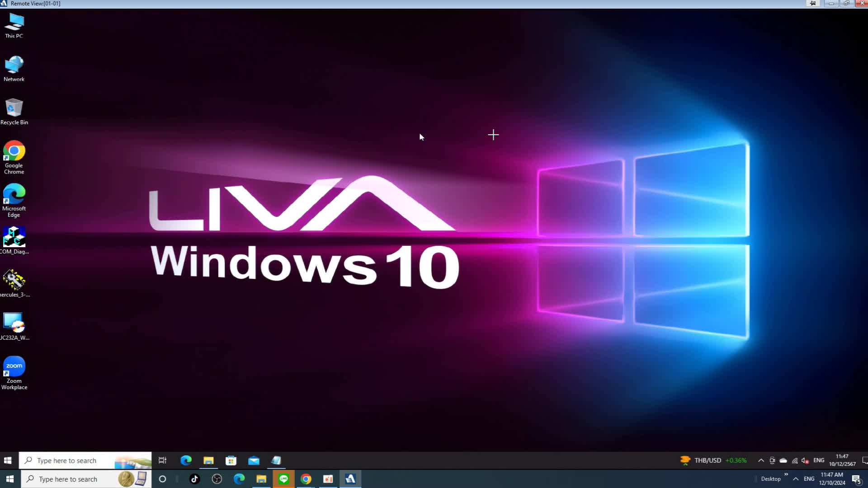Open THB/USD currency widget

pyautogui.click(x=713, y=460)
